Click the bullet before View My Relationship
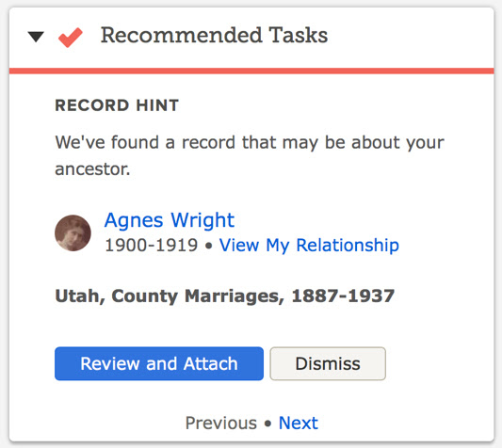This screenshot has height=448, width=502. click(x=208, y=246)
